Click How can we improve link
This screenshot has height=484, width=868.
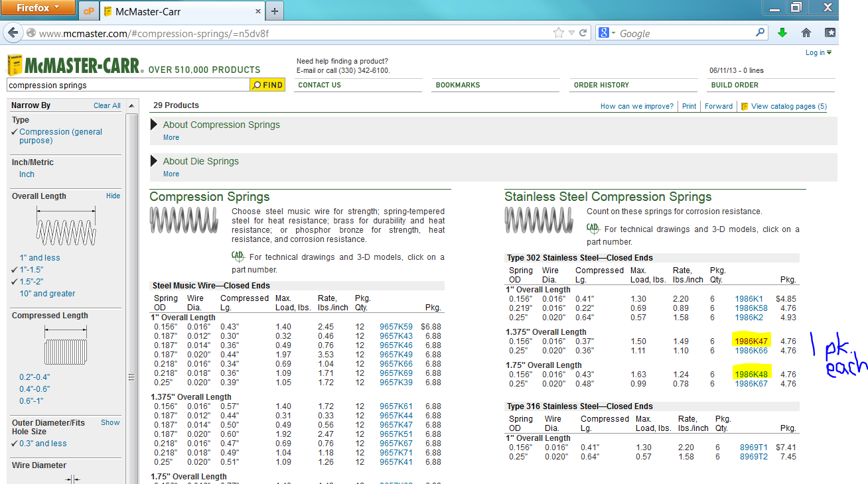(x=637, y=106)
